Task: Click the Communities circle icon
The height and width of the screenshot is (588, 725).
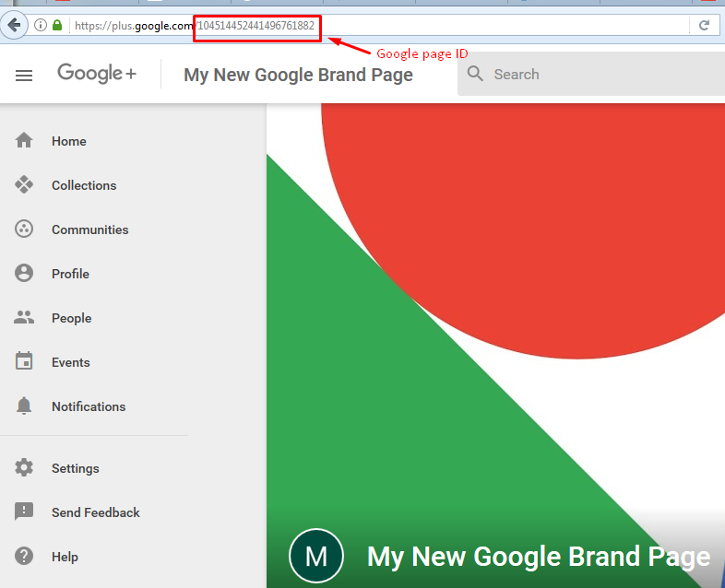Action: [x=24, y=229]
